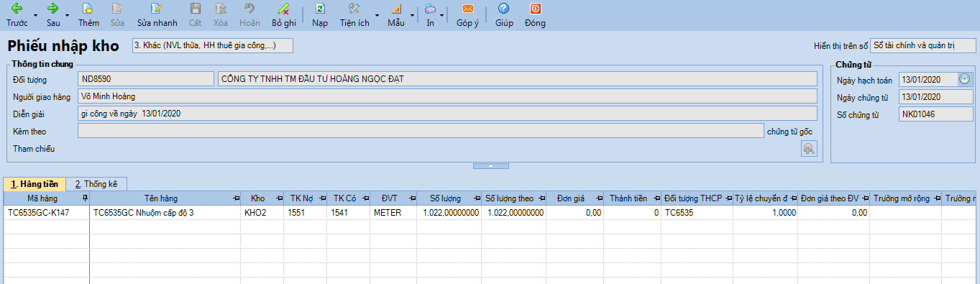Screen dimensions: 980x284
Task: Go to previous voucher with Trước
Action: click(17, 9)
